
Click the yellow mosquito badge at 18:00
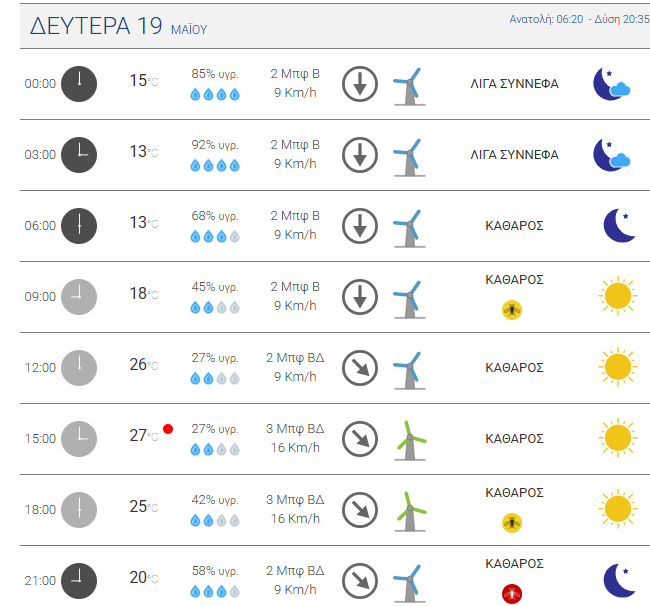pyautogui.click(x=512, y=522)
